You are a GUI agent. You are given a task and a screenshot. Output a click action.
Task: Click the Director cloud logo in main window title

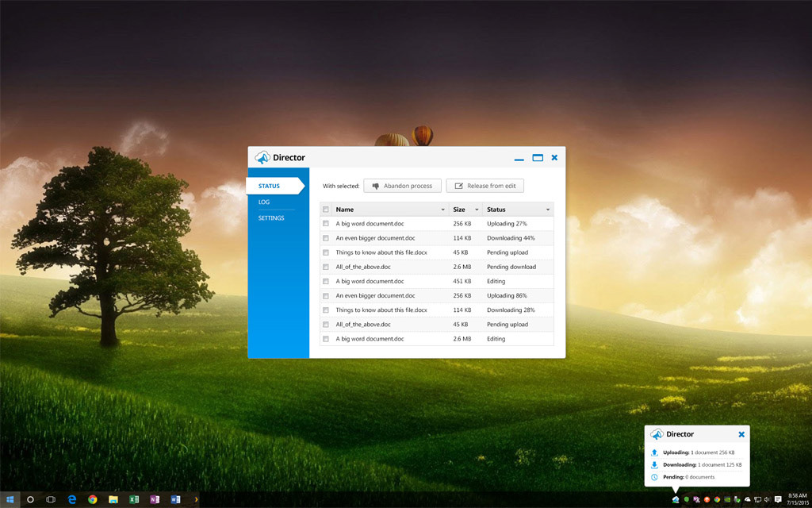coord(262,157)
